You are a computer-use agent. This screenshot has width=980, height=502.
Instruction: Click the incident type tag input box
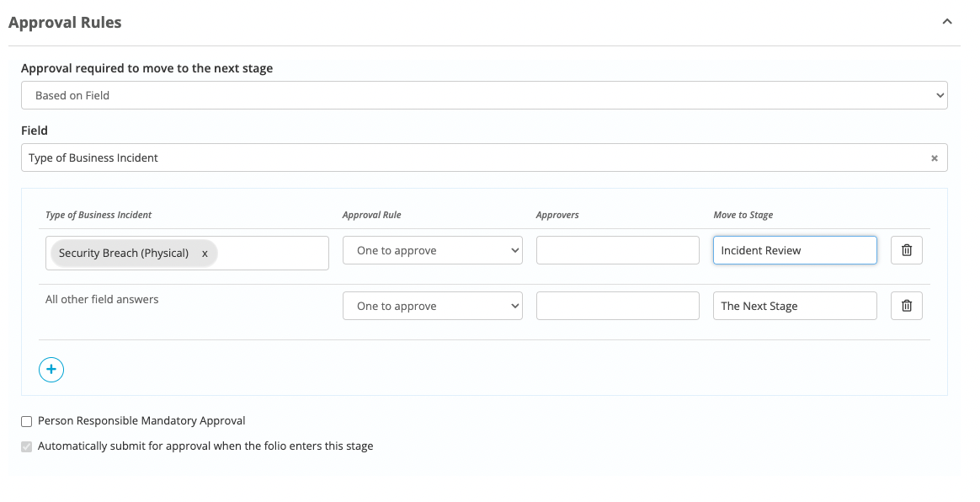(x=187, y=254)
